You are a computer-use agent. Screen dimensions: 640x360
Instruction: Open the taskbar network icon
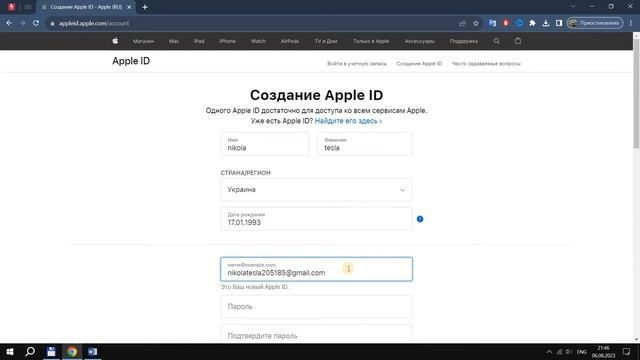559,352
